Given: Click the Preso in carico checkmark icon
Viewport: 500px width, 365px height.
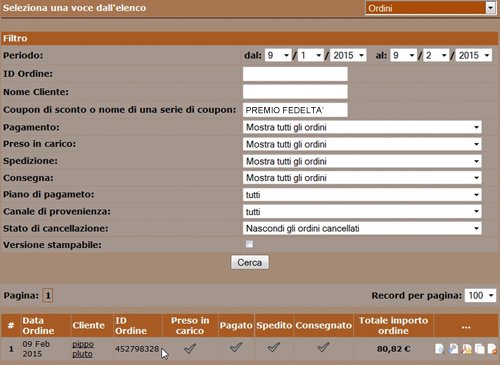Looking at the screenshot, I should [x=190, y=348].
